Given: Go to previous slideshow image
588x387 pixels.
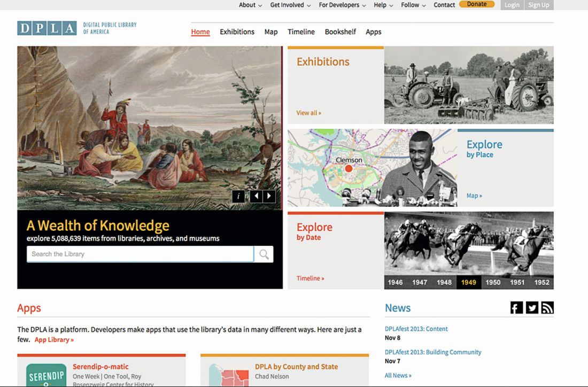Looking at the screenshot, I should pyautogui.click(x=256, y=196).
